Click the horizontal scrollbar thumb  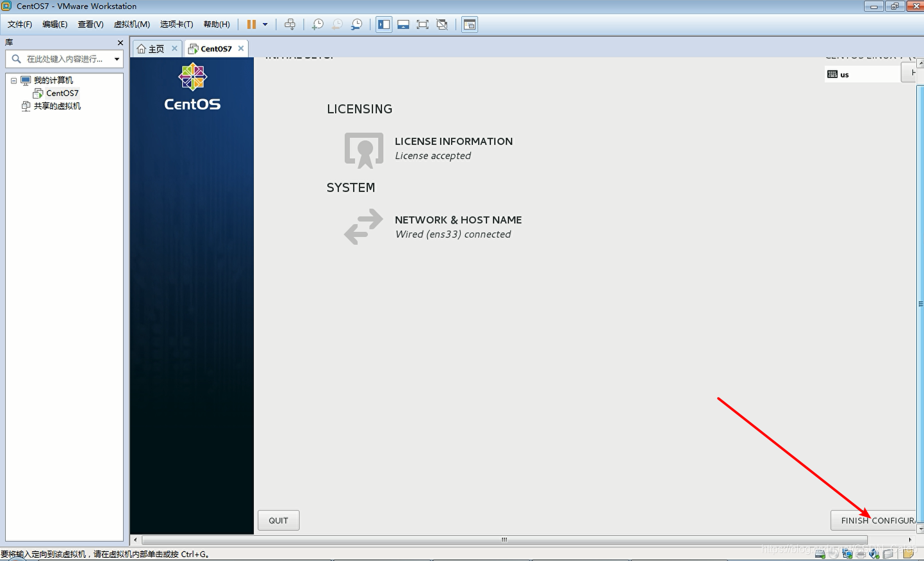click(x=503, y=540)
